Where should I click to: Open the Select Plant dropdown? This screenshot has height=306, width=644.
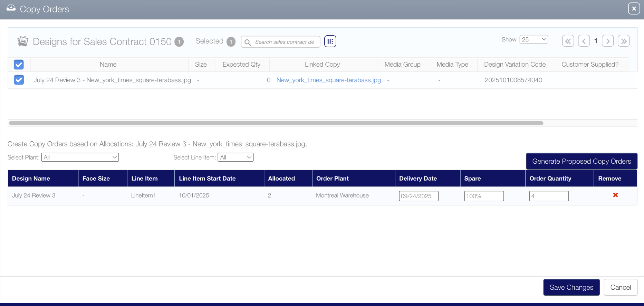(x=80, y=157)
